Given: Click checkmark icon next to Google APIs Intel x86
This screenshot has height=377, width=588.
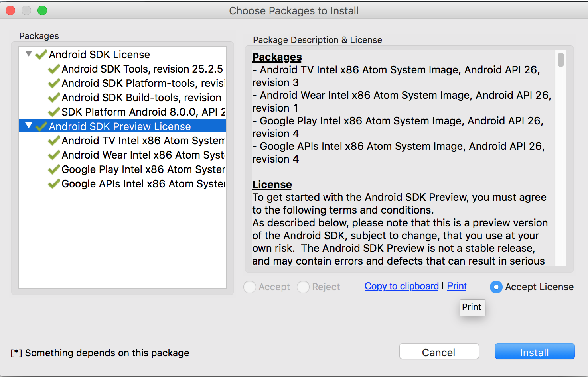Looking at the screenshot, I should pyautogui.click(x=54, y=184).
